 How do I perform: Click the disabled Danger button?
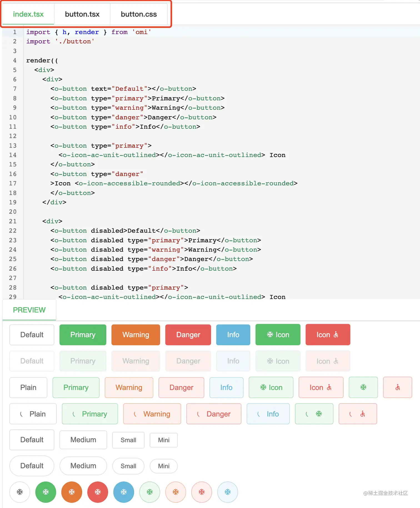tap(188, 361)
